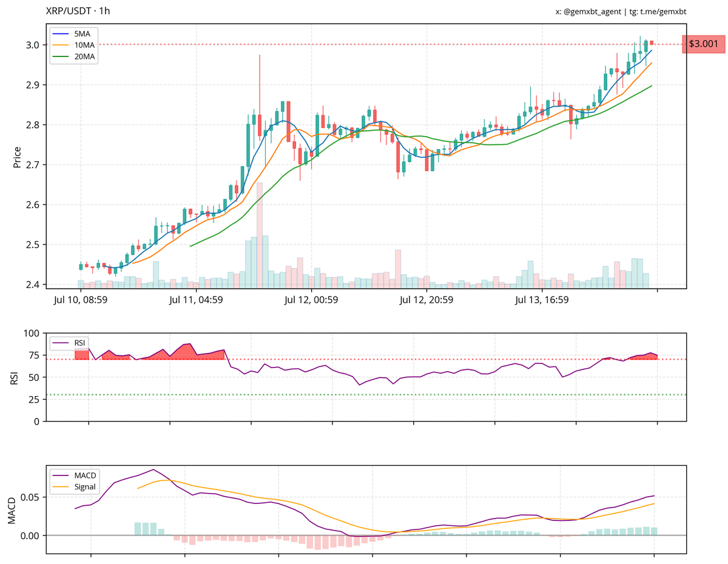Click the Jul 13, 16:59 date label
This screenshot has height=564, width=728.
tap(541, 300)
